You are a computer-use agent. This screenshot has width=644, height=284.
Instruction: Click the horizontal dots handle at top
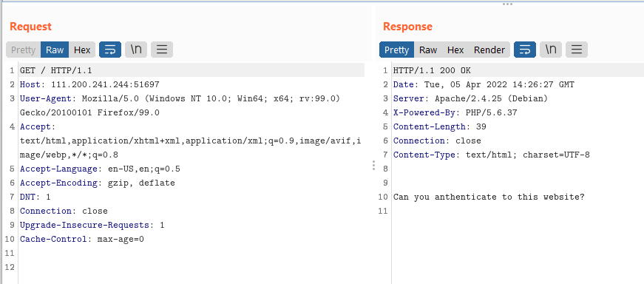(x=508, y=4)
